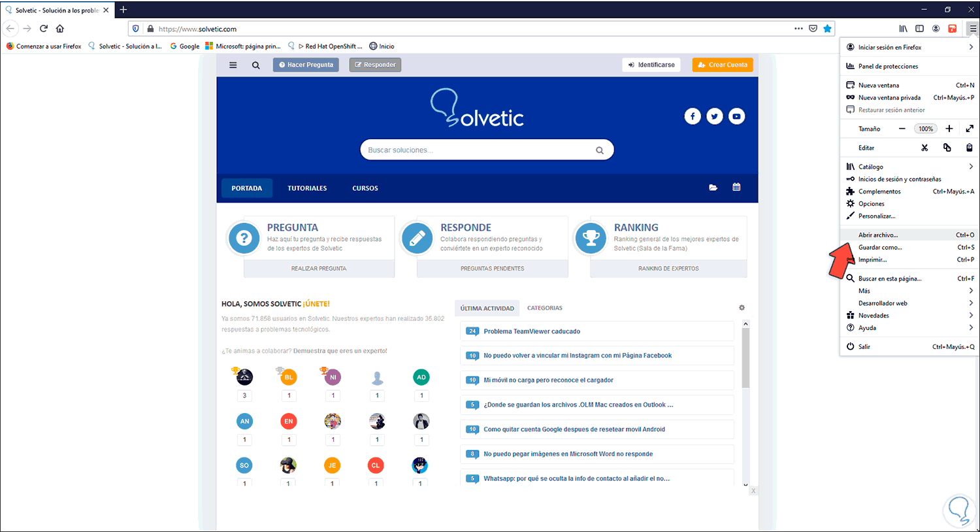Image resolution: width=980 pixels, height=532 pixels.
Task: Open Inicios de sesión y contraseñas
Action: tap(910, 179)
